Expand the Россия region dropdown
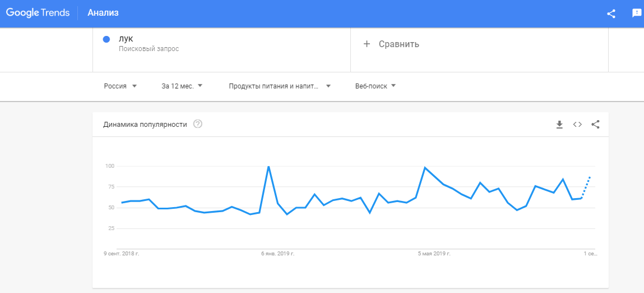Image resolution: width=644 pixels, height=293 pixels. pyautogui.click(x=121, y=86)
